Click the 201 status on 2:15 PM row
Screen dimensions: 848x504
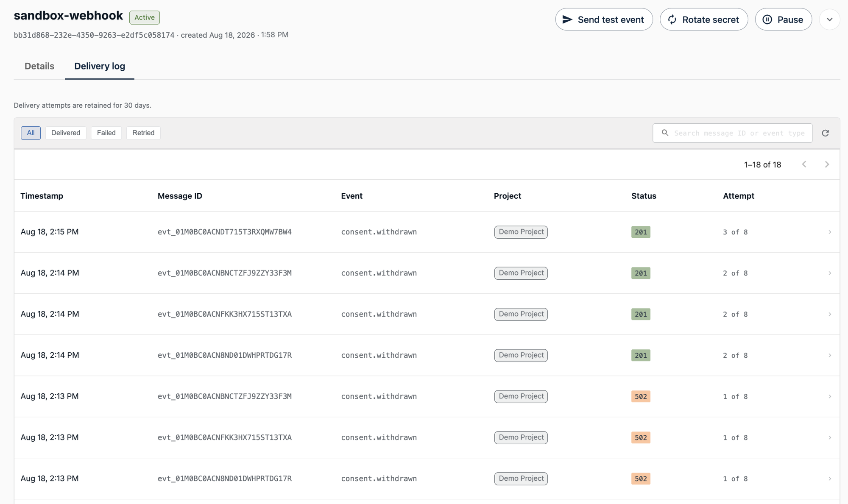641,232
